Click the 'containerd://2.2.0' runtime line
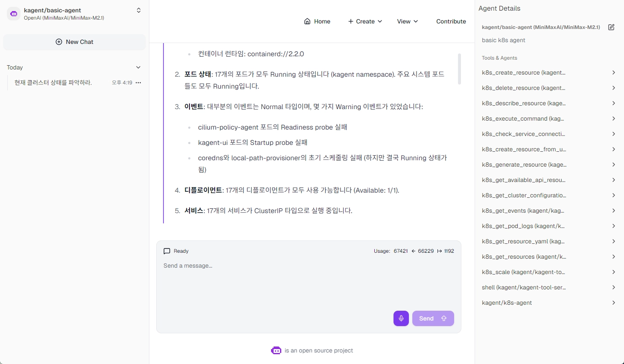This screenshot has width=624, height=364. [251, 54]
